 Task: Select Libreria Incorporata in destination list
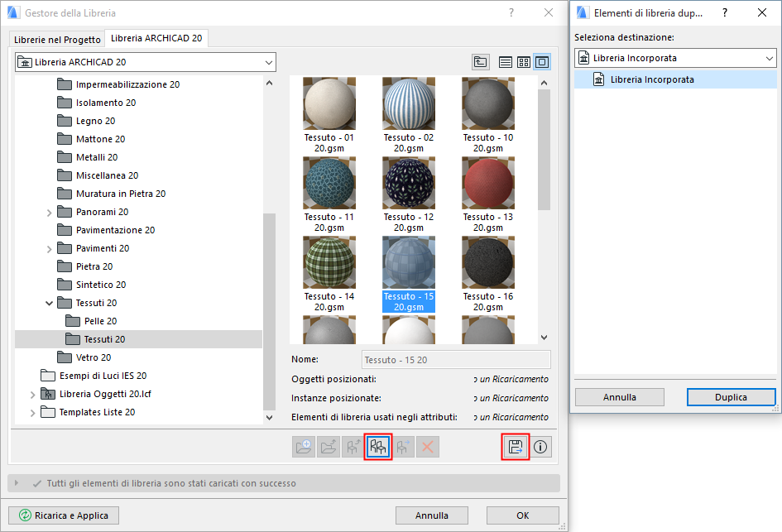(675, 79)
